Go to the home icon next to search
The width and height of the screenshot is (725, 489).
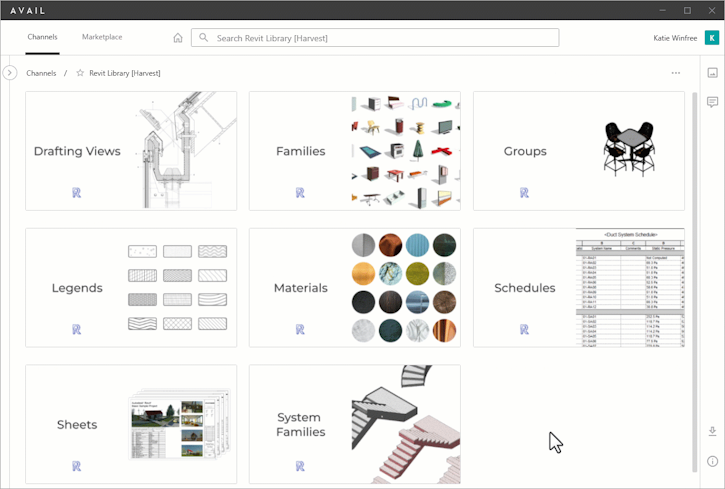pyautogui.click(x=178, y=38)
